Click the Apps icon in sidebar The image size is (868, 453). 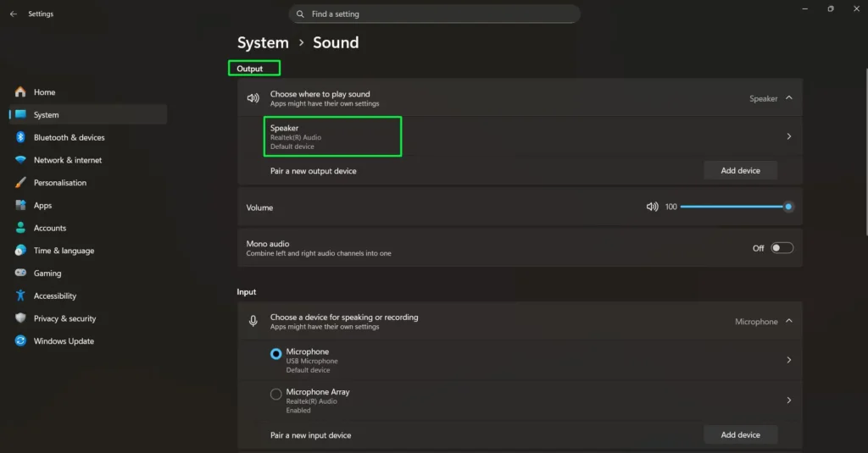tap(20, 205)
